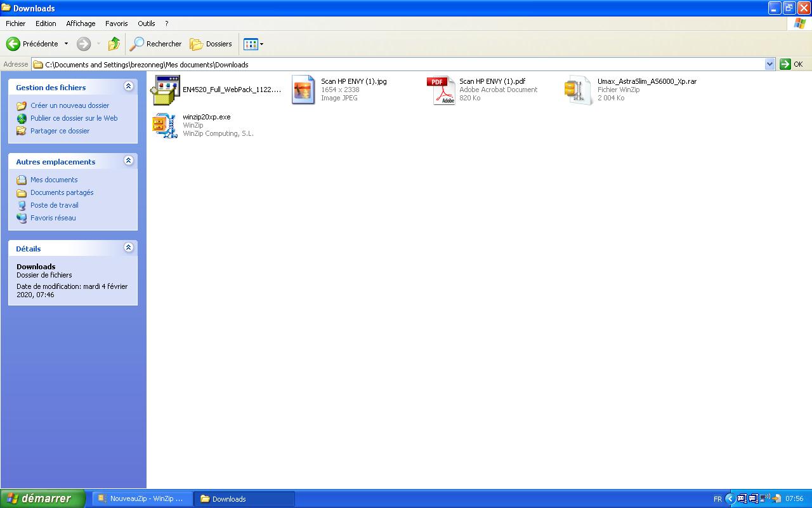Expand the address bar dropdown list
The width and height of the screenshot is (812, 508).
pyautogui.click(x=770, y=64)
